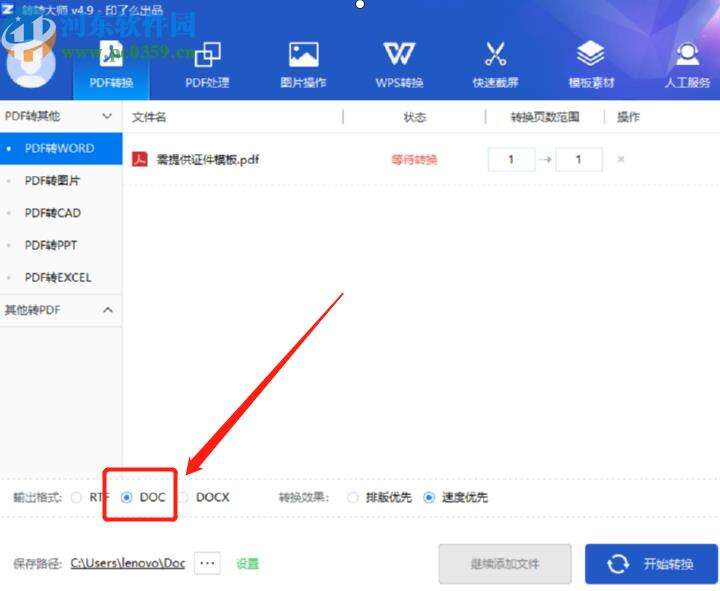Open the 模板素材 layers icon

591,54
